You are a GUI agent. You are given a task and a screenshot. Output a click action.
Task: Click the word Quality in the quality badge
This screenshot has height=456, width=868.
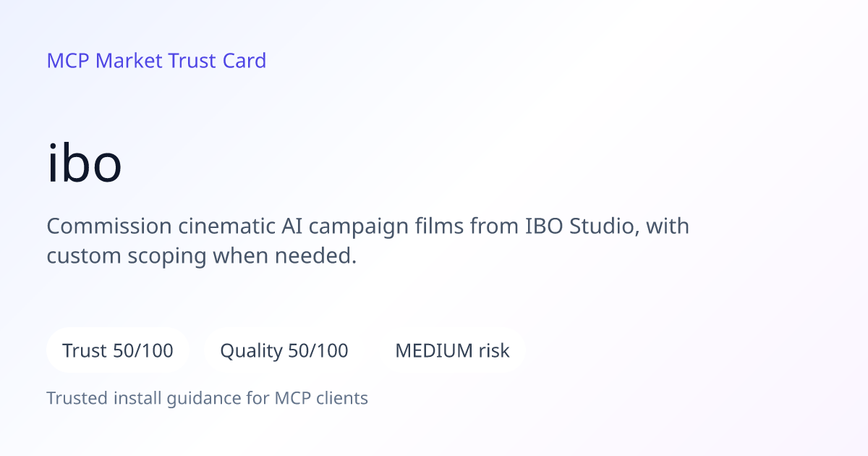(x=251, y=352)
